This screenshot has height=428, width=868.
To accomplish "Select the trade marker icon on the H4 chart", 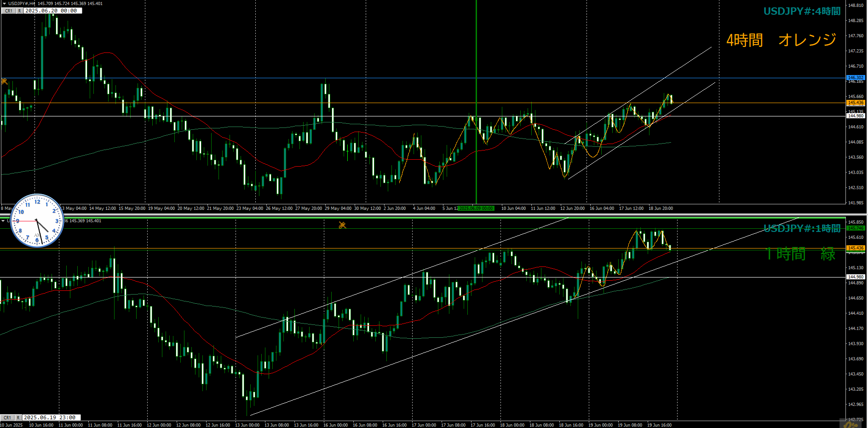I will coord(4,81).
